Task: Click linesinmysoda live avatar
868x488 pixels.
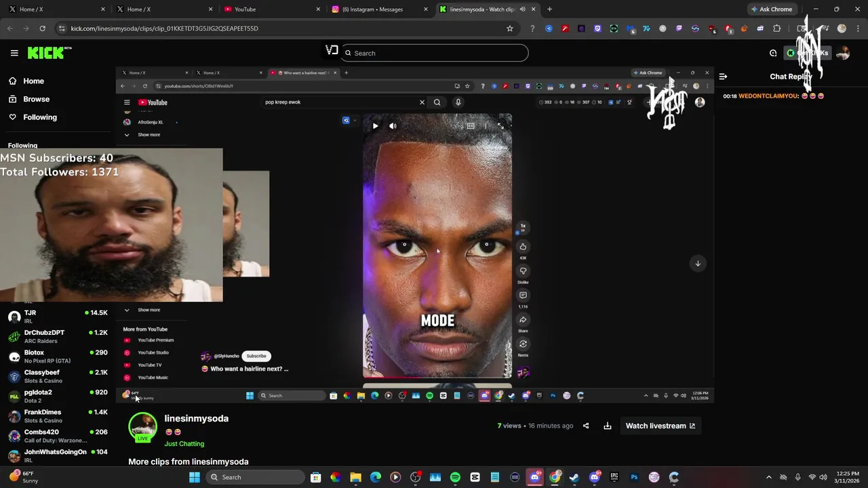Action: (x=142, y=428)
